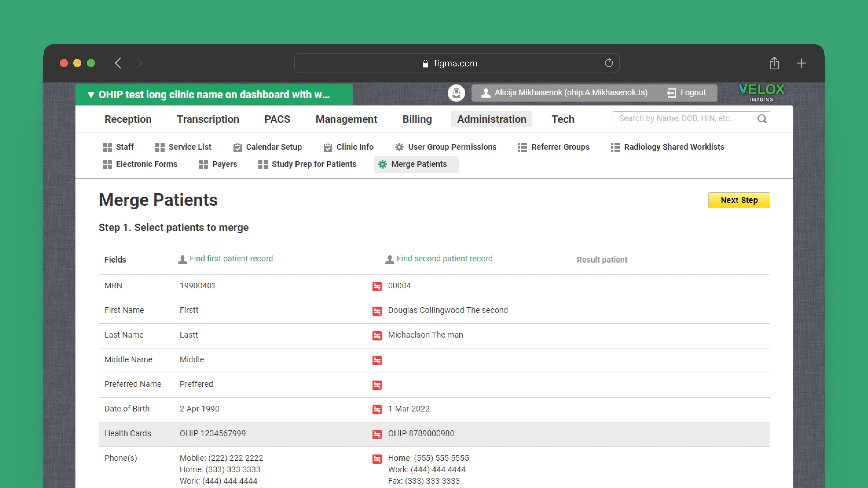
Task: Click the printer icon near user name
Action: [456, 93]
